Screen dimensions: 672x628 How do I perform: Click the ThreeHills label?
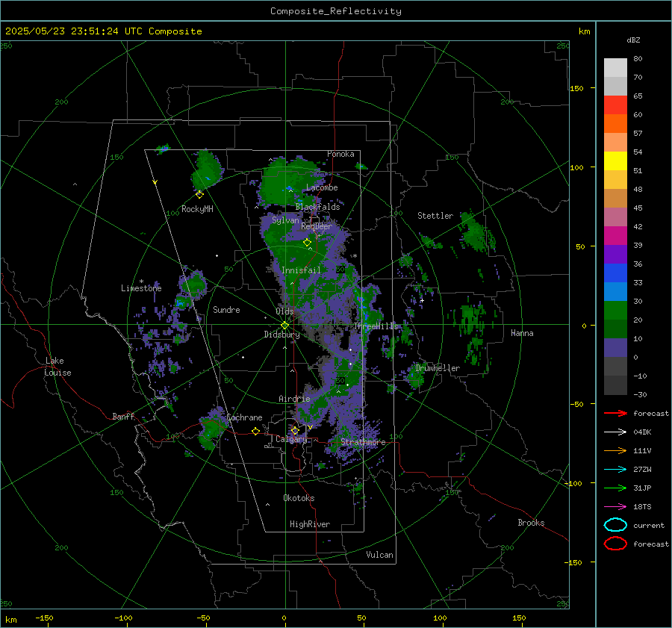376,326
